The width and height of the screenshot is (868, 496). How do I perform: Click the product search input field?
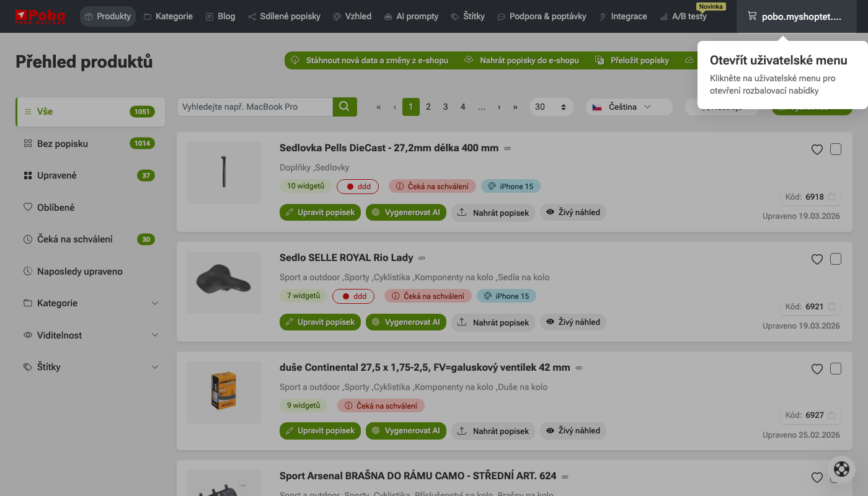255,107
